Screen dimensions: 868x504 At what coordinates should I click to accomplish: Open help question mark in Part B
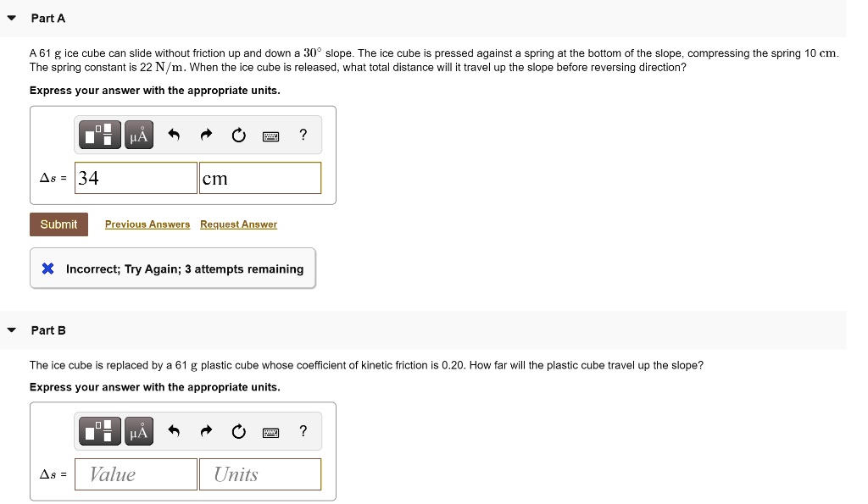303,432
